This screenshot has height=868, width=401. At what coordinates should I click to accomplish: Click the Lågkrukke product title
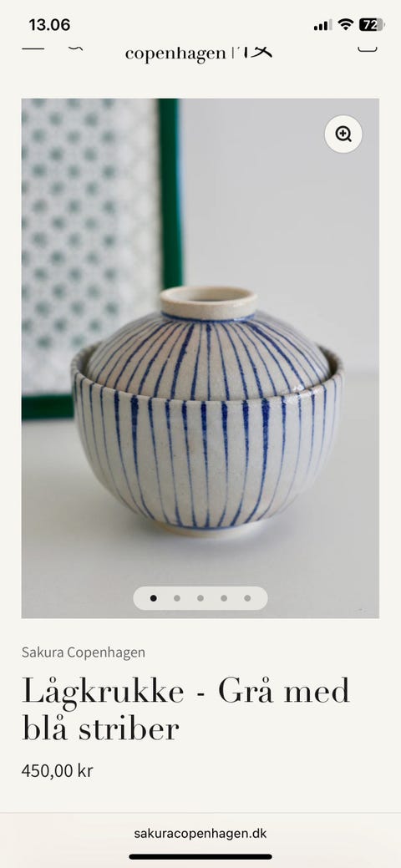(186, 709)
